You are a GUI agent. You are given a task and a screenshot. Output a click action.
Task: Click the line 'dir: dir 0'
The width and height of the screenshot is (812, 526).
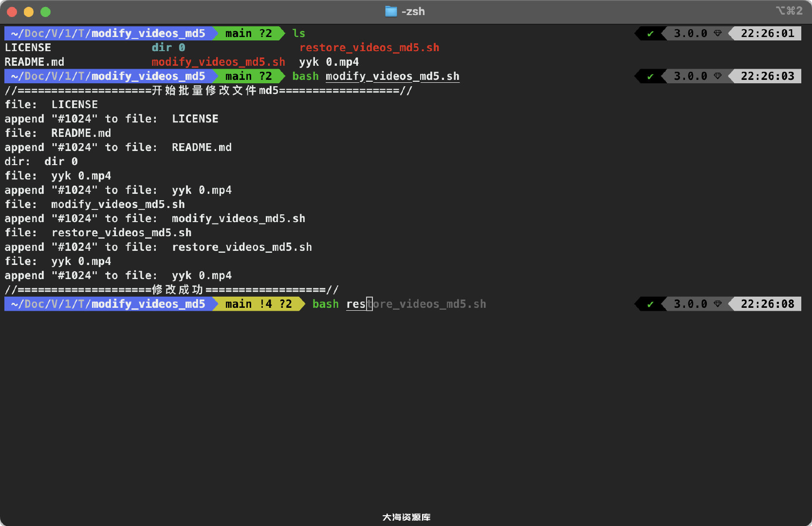pos(41,162)
